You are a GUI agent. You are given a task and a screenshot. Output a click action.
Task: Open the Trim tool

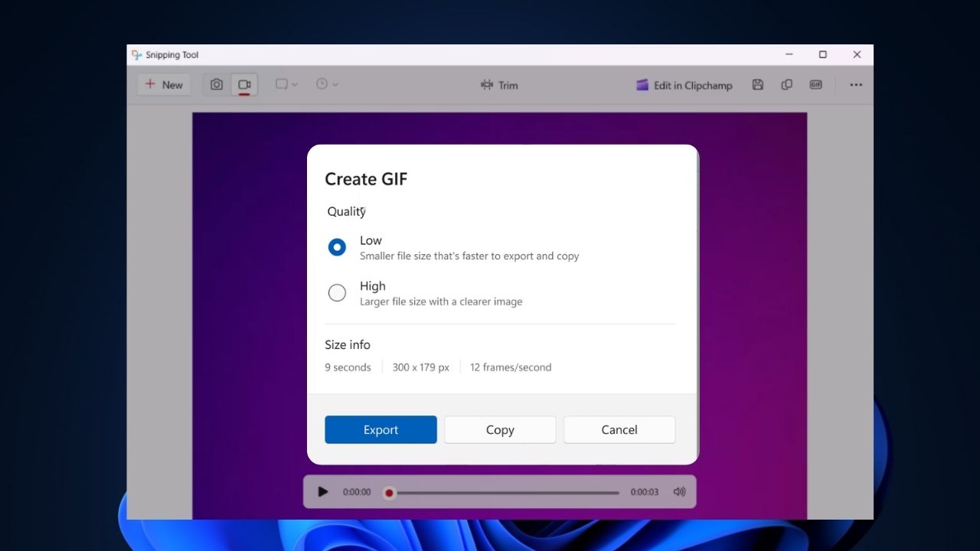click(499, 85)
